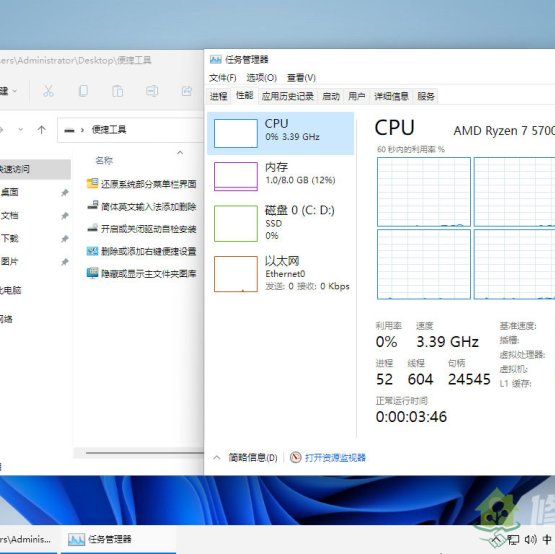Open the 选项(O) menu in Task Manager
This screenshot has width=555, height=554.
[x=262, y=78]
